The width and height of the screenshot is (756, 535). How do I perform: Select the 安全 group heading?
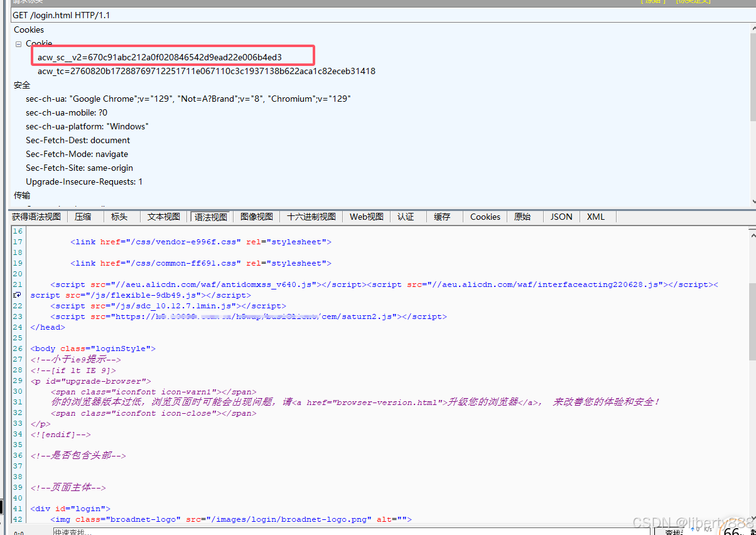coord(22,85)
